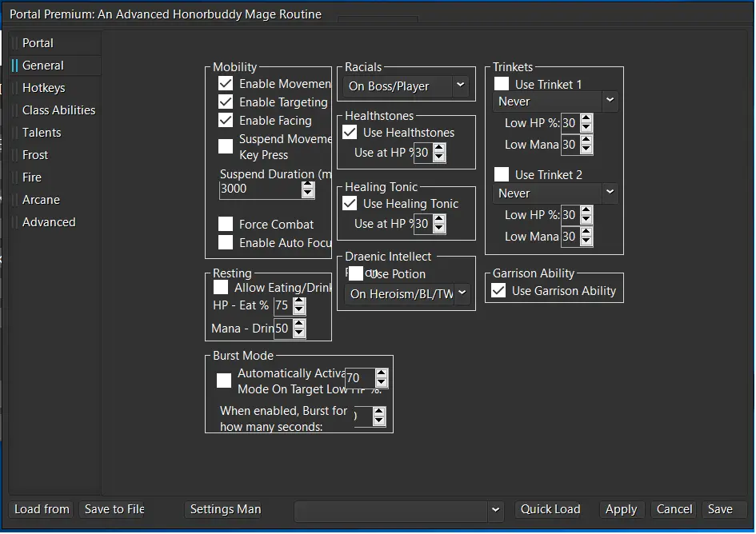The width and height of the screenshot is (756, 534).
Task: Click the Cancel button
Action: pos(674,509)
